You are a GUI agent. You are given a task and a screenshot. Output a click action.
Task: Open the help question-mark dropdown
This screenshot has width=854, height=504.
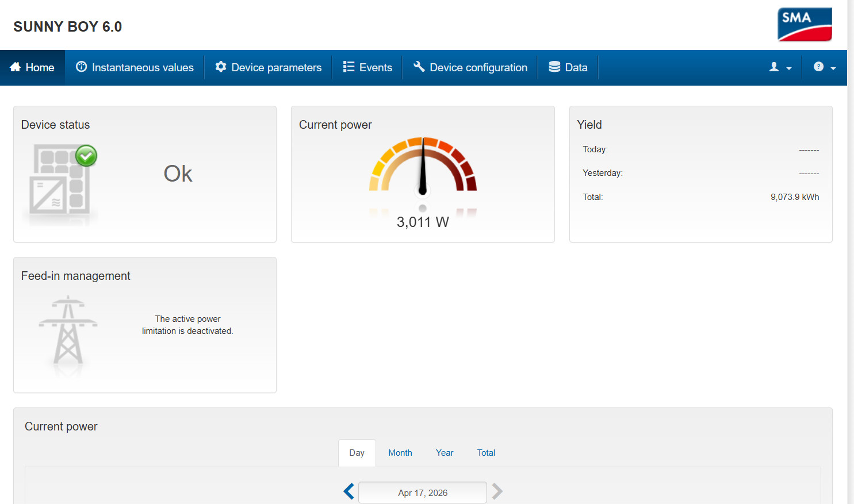coord(825,67)
